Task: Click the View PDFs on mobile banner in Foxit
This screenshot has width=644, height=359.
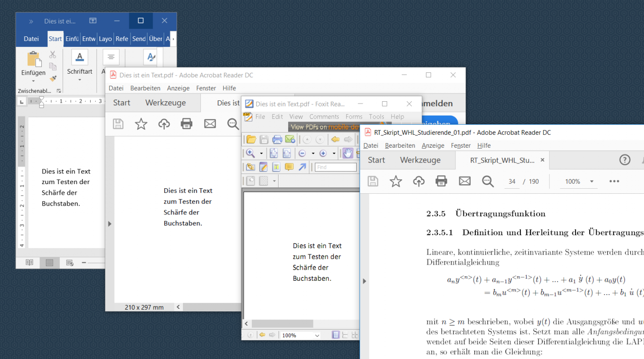Action: pos(324,127)
